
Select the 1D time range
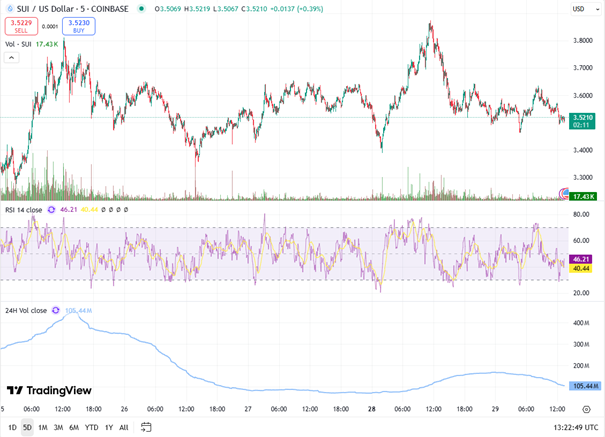tap(12, 427)
